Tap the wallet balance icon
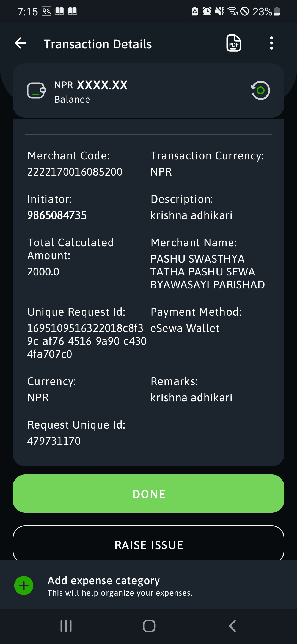The width and height of the screenshot is (297, 644). 36,90
